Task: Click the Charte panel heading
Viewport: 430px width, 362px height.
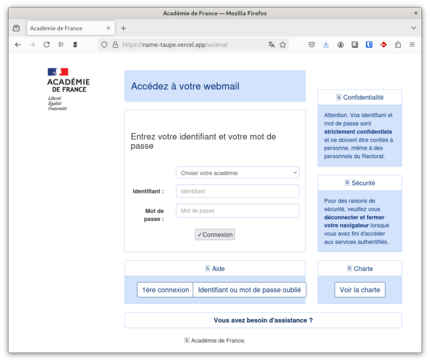Action: pos(360,268)
